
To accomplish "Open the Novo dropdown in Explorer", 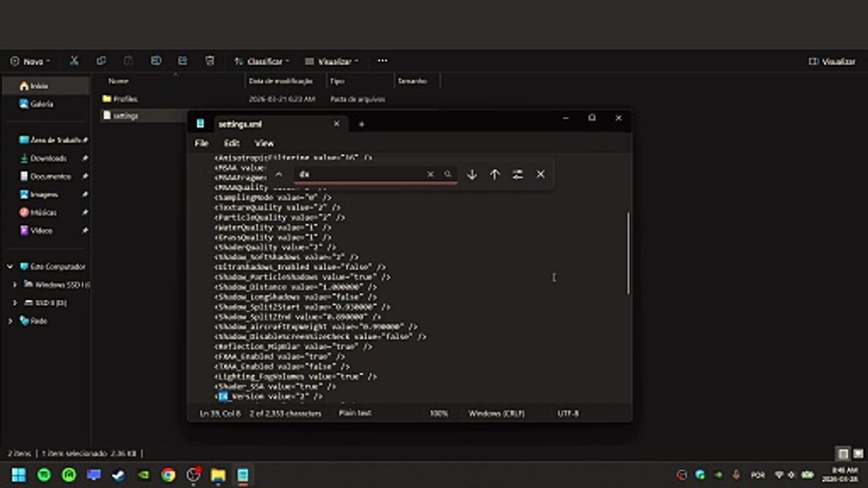I will coord(31,61).
